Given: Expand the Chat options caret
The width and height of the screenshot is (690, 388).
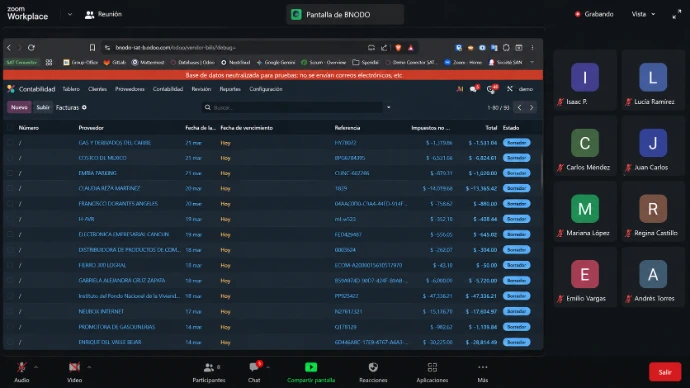Looking at the screenshot, I should coord(268,367).
